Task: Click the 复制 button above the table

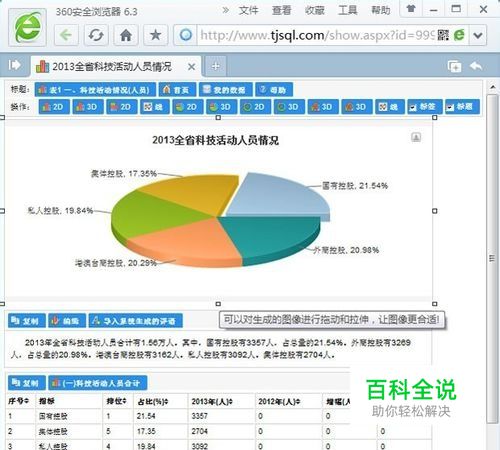Action: click(27, 383)
